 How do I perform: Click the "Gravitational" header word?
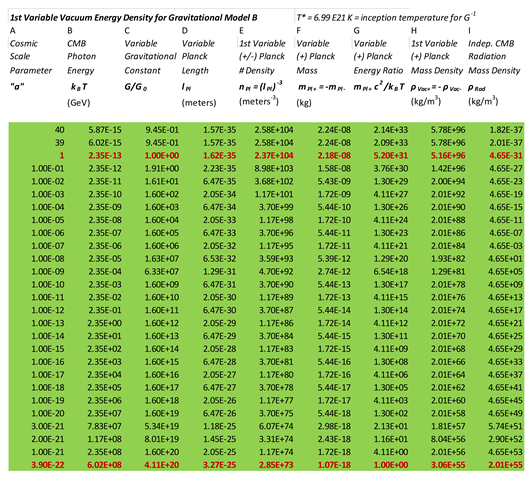[150, 56]
